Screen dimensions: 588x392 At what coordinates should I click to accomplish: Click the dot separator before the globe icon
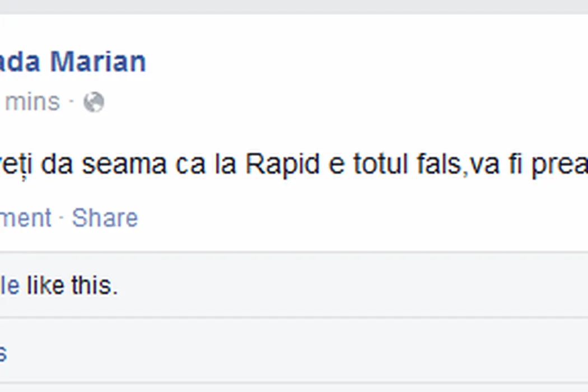point(71,102)
